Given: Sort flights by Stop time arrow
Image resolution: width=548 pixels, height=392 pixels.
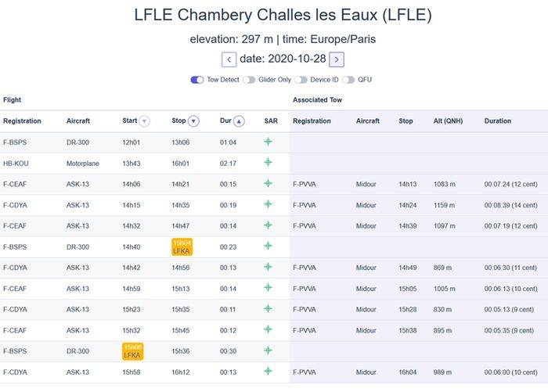Looking at the screenshot, I should coord(193,121).
